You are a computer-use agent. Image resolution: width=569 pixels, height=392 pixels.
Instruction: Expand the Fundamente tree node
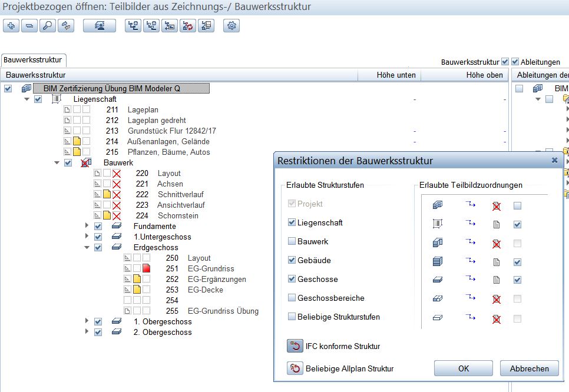(x=87, y=227)
